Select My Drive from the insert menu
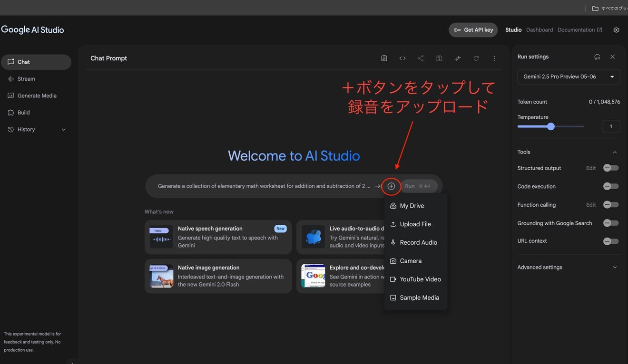The width and height of the screenshot is (628, 364). (x=416, y=206)
